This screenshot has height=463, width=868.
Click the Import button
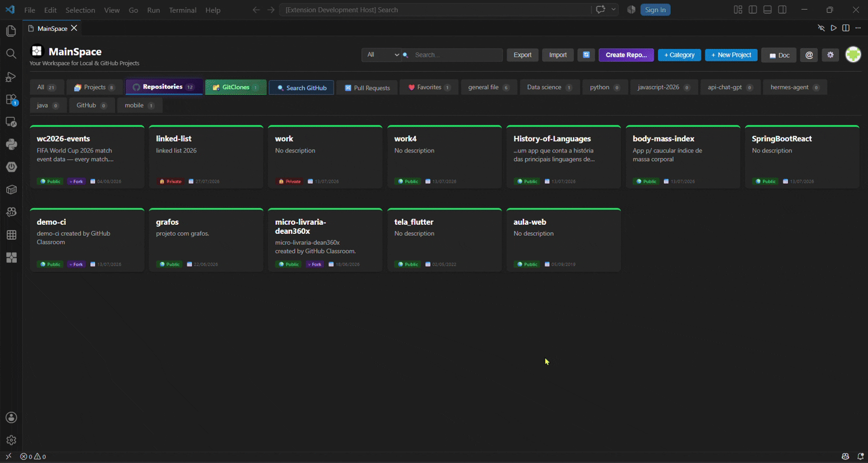pos(558,55)
